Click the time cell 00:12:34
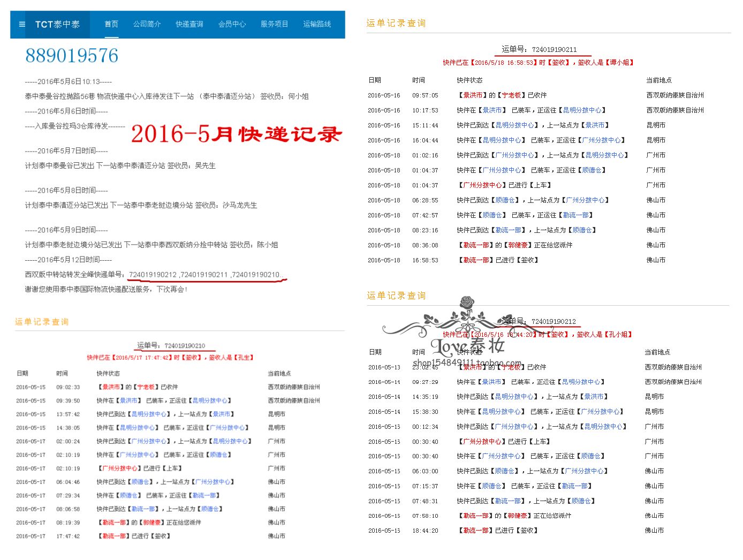This screenshot has height=560, width=743. pos(425,427)
